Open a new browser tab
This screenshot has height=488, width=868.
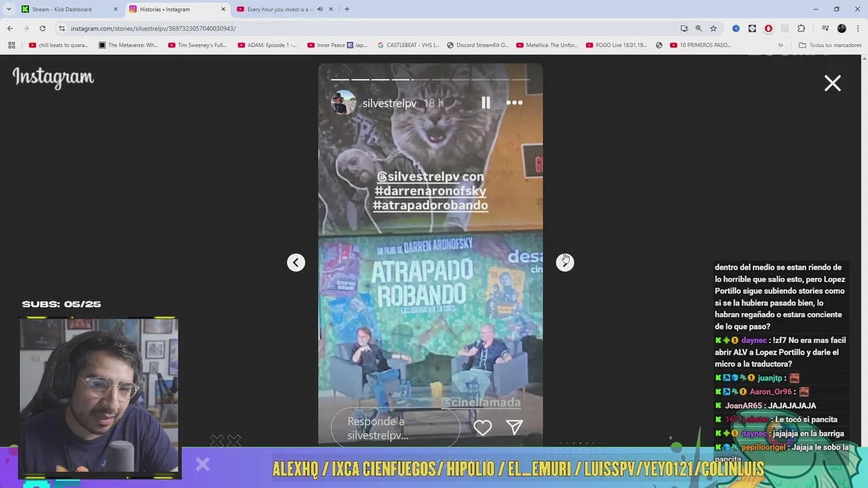(347, 9)
